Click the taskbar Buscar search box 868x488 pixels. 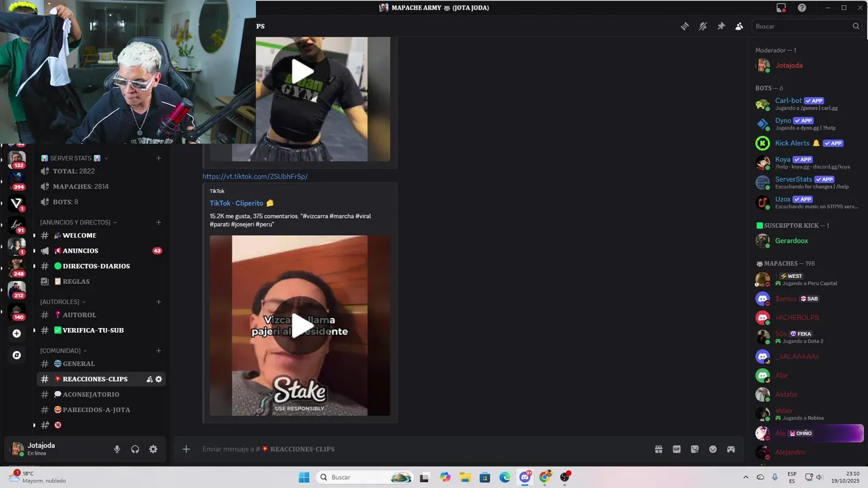365,477
